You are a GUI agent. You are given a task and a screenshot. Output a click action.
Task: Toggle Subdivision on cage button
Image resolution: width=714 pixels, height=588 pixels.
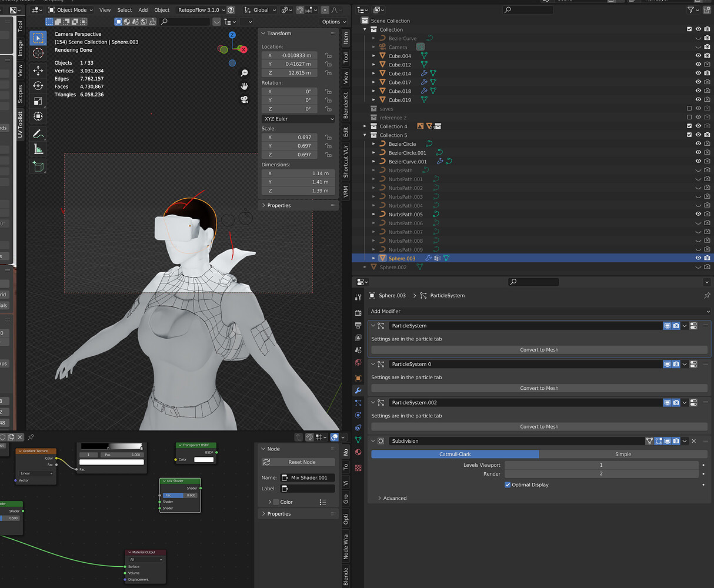[x=650, y=441]
